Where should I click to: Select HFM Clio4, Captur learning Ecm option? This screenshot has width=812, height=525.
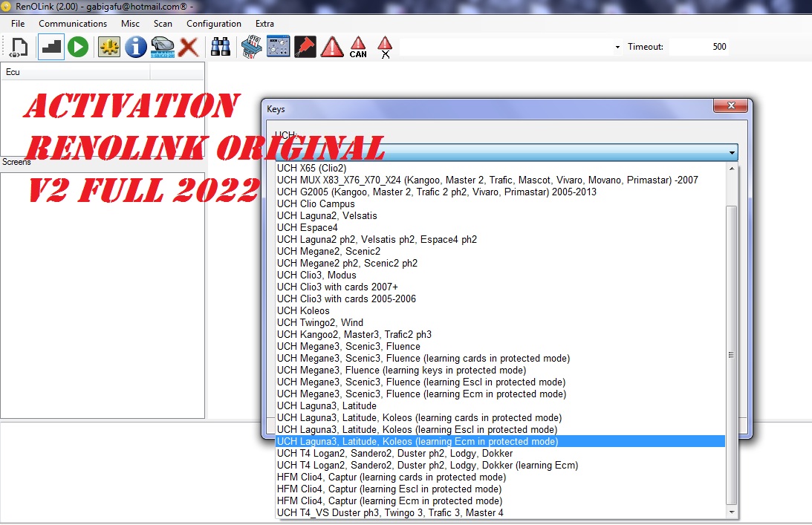(500, 501)
